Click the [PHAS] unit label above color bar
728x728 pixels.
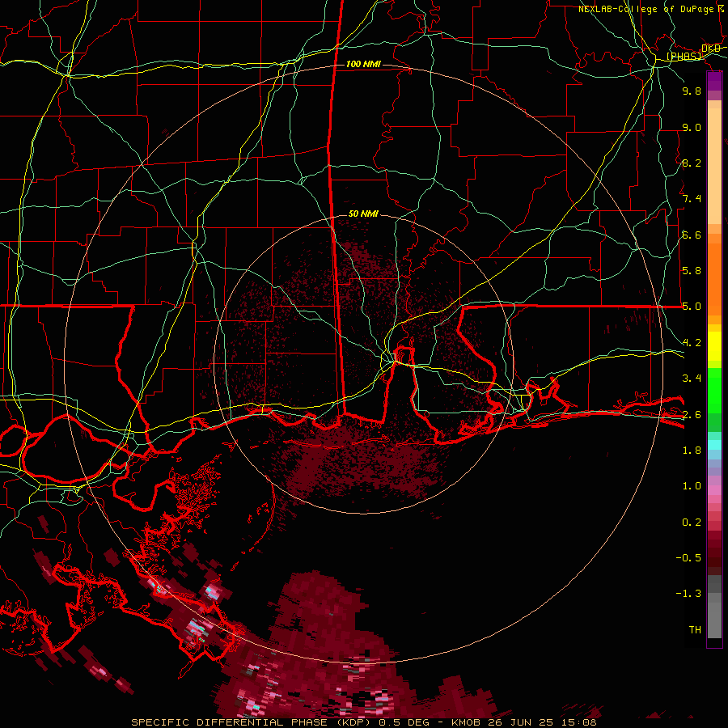coord(684,56)
